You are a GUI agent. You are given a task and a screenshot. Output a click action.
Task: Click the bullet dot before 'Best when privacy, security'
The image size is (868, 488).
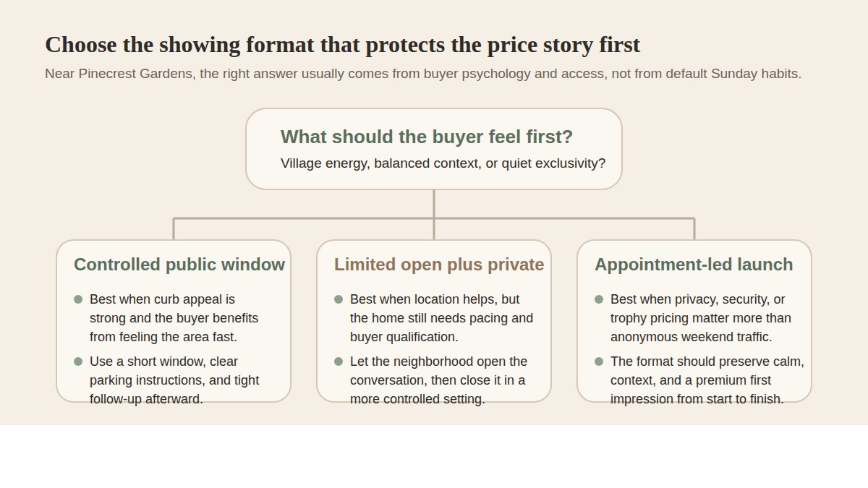tap(599, 299)
